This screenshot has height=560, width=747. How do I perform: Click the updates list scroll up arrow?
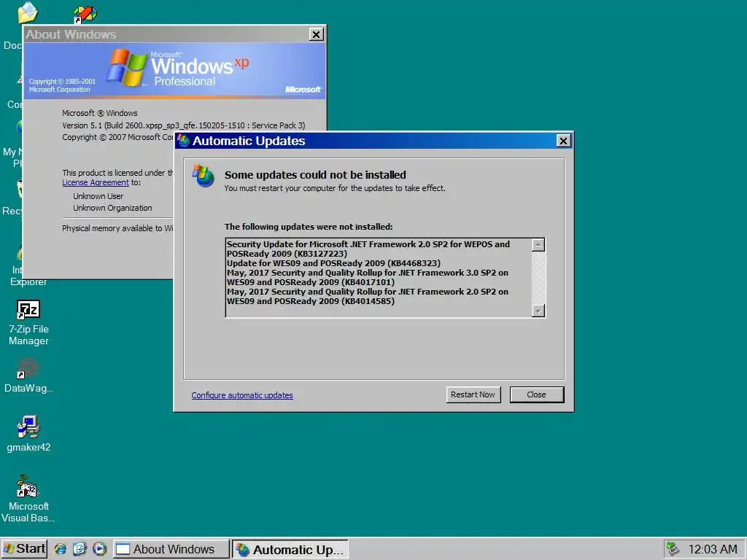pos(538,245)
